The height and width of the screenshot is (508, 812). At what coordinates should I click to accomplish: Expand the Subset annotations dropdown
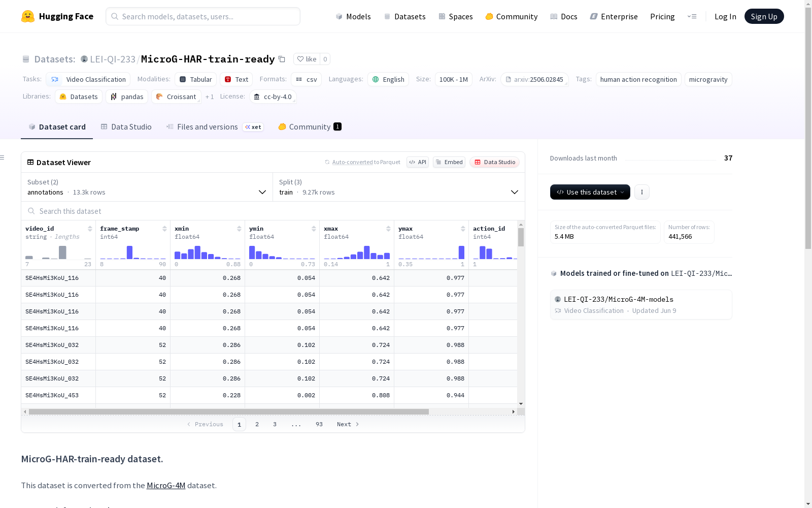[147, 187]
